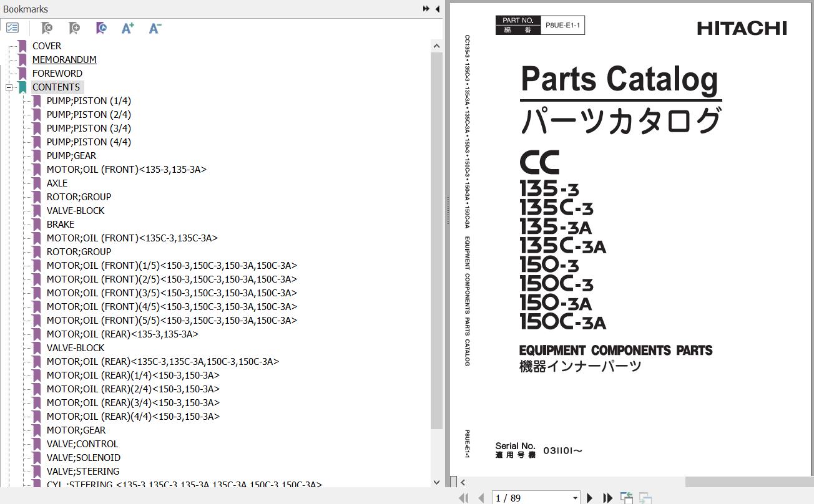The image size is (814, 504).
Task: Go to VALVE;CONTROL bookmark
Action: pos(82,443)
